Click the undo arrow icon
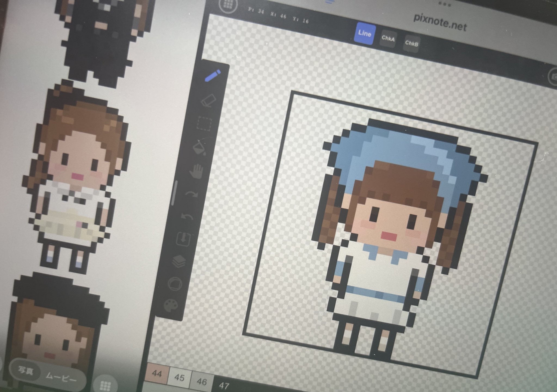The width and height of the screenshot is (557, 392). click(x=188, y=217)
